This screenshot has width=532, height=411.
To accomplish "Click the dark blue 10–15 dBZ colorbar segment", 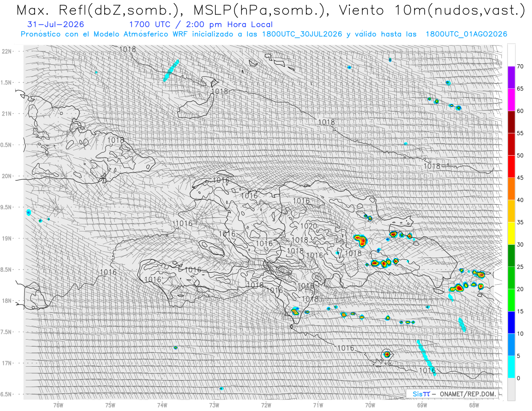I will coord(511,322).
